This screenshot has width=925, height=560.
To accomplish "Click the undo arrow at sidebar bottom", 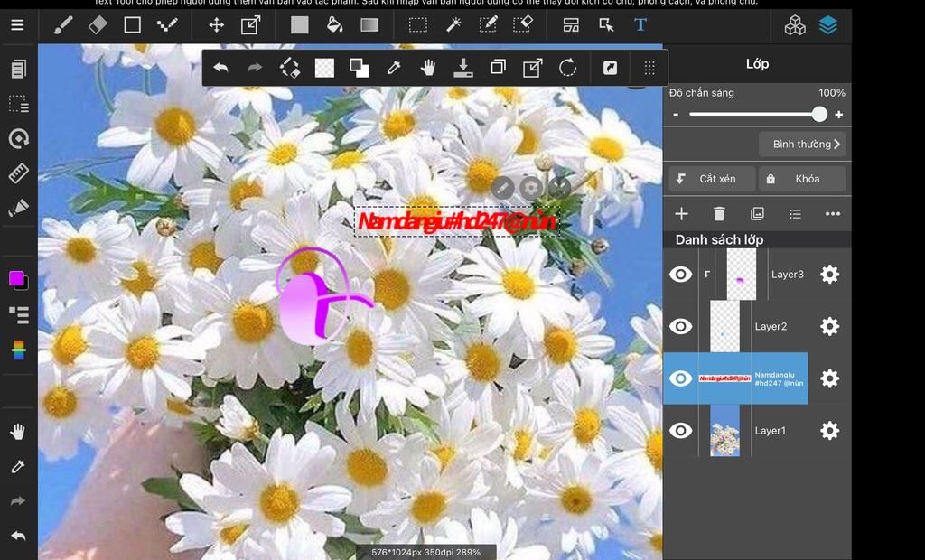I will point(18,536).
